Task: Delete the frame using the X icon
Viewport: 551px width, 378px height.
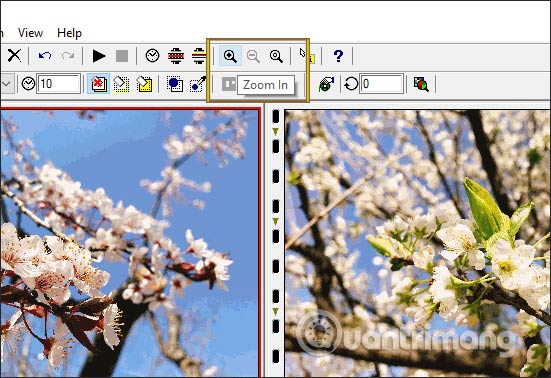Action: pyautogui.click(x=14, y=56)
